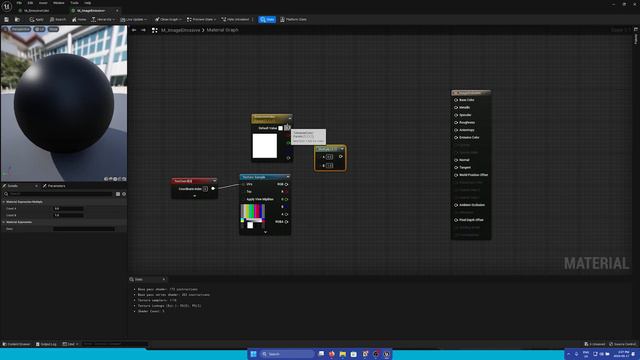Switch to the Details tab
Image resolution: width=640 pixels, height=360 pixels.
point(13,186)
